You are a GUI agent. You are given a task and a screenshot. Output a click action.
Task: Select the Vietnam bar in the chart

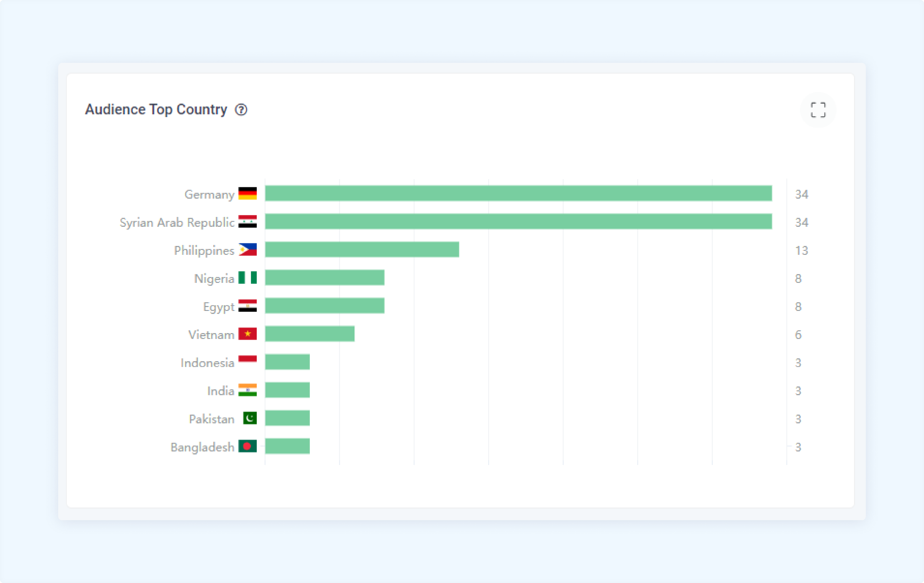(310, 333)
